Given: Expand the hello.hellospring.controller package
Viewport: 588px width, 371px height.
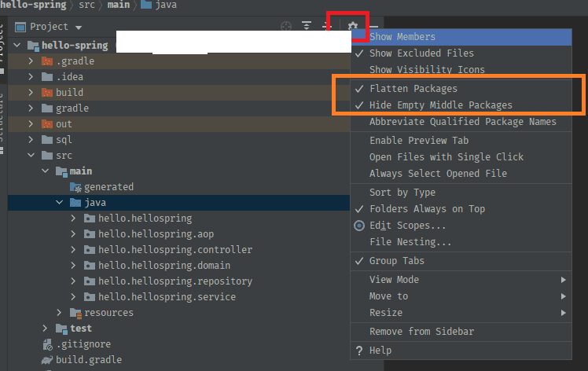Looking at the screenshot, I should tap(73, 250).
